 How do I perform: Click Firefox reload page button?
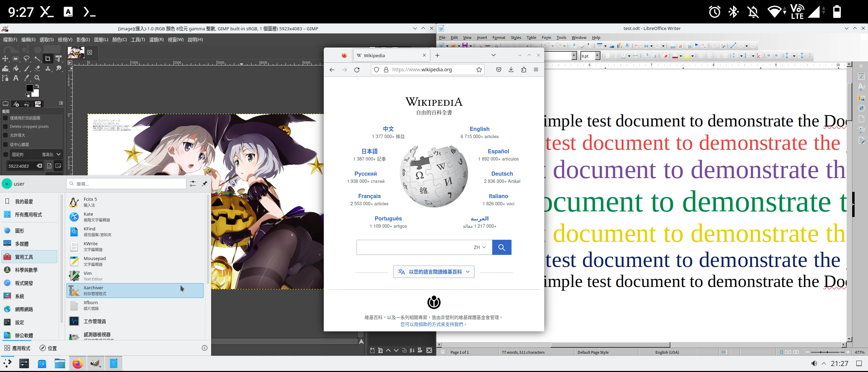357,70
